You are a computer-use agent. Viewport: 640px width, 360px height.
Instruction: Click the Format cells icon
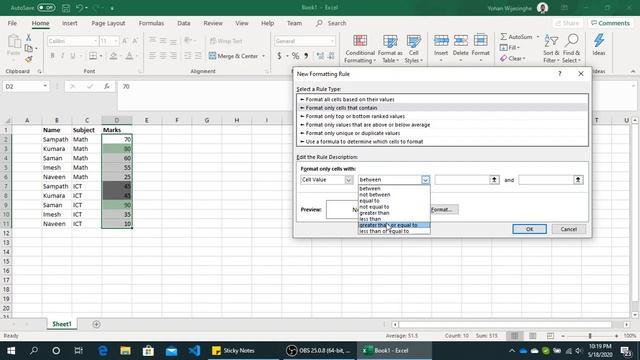pyautogui.click(x=480, y=41)
